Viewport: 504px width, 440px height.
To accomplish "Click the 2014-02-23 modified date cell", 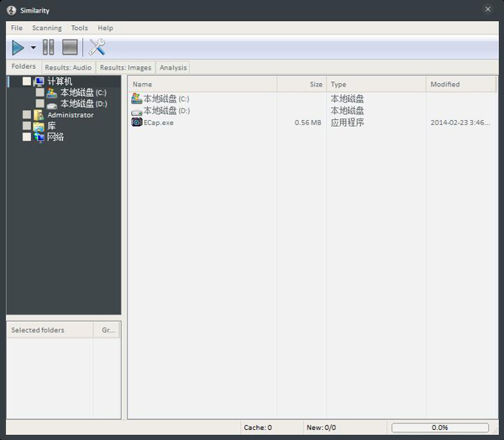I will [460, 123].
